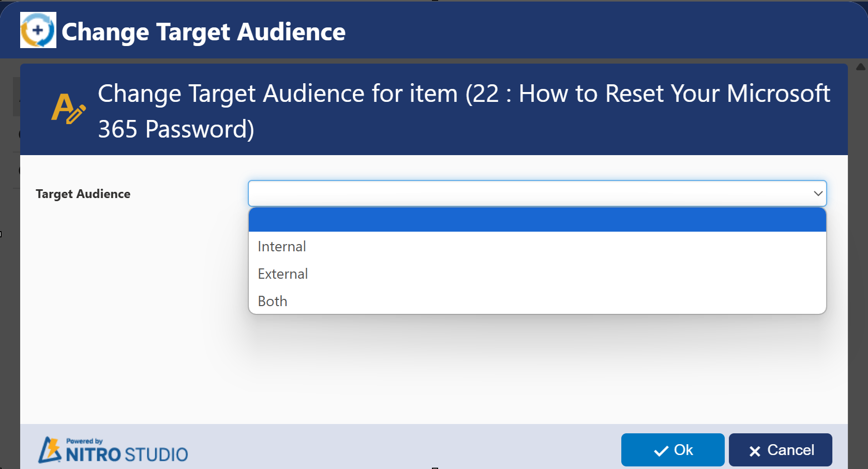Click the Powered by text in footer
Viewport: 868px width, 469px height.
coord(84,441)
